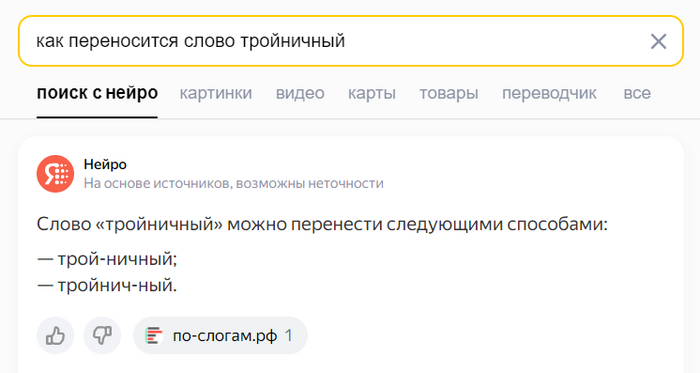Click the source count number '1'
700x373 pixels.
(x=289, y=336)
